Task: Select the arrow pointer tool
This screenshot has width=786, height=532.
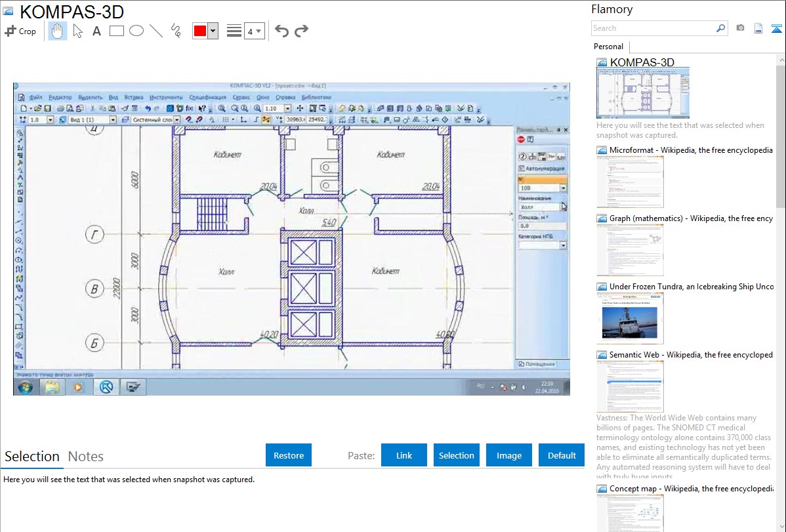Action: 77,31
